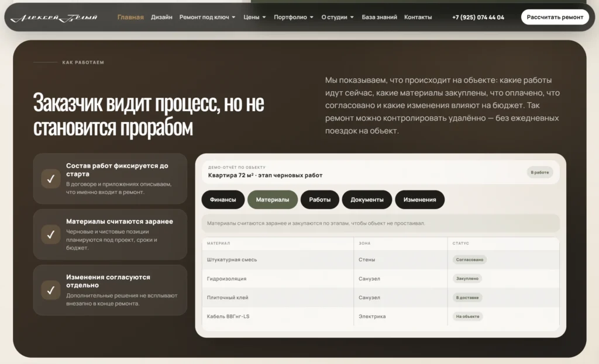599x364 pixels.
Task: Open База знаний in the navigation
Action: coord(379,17)
